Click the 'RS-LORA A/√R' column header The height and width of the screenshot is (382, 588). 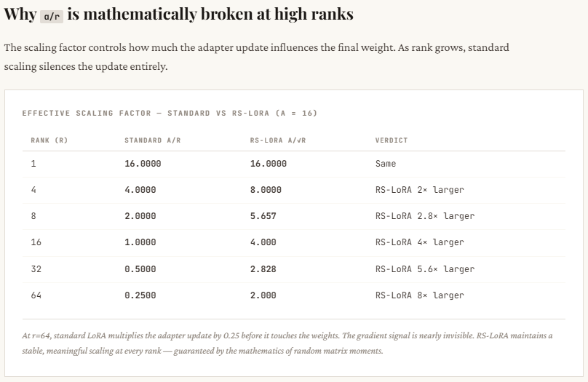point(278,140)
